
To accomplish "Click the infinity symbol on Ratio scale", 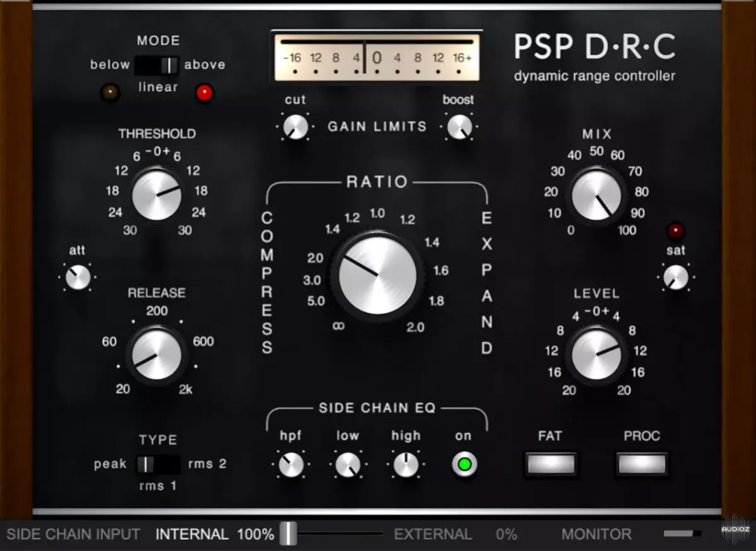I will click(x=338, y=326).
